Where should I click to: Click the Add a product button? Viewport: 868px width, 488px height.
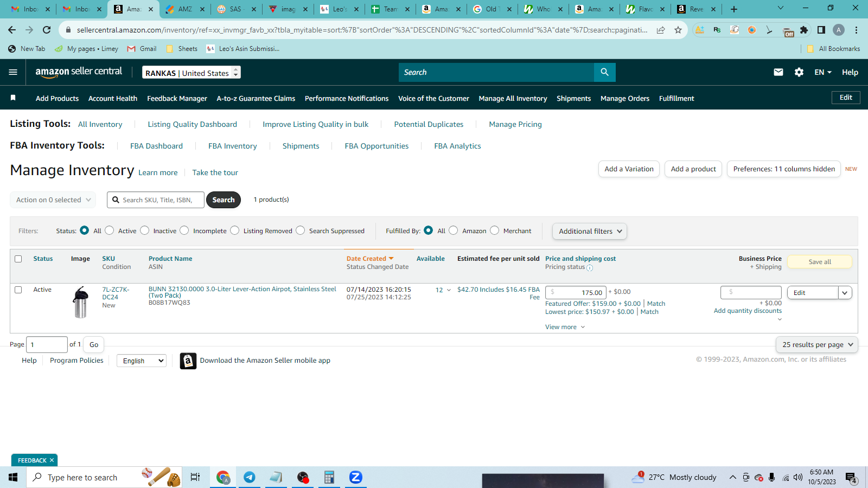[x=693, y=169]
